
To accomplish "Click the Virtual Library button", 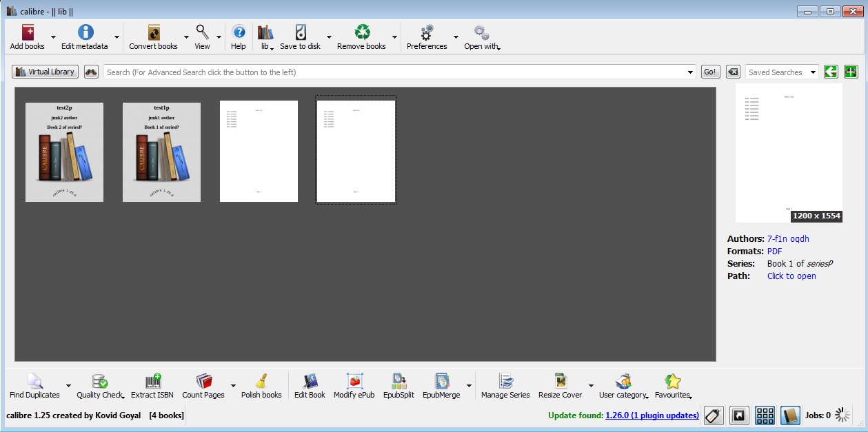I will (x=45, y=72).
